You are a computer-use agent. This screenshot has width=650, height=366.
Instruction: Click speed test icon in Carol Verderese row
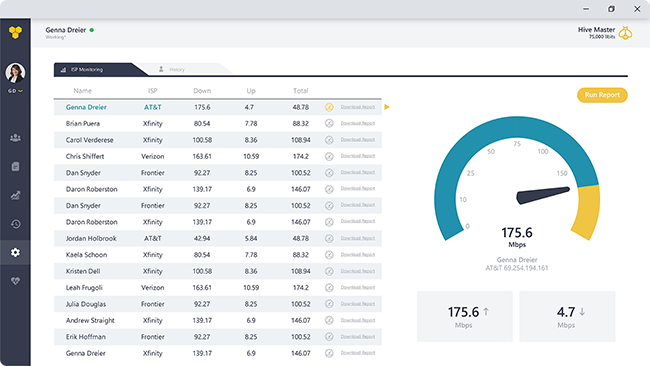(x=329, y=140)
